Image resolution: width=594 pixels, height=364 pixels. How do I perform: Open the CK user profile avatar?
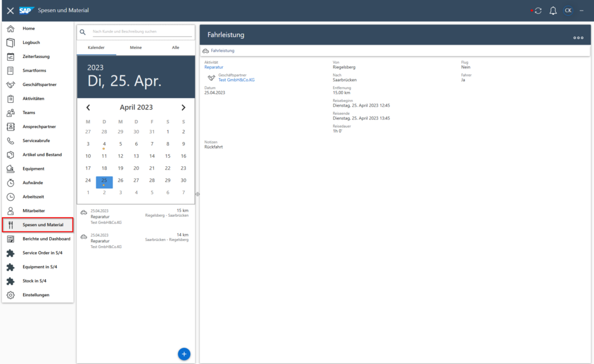pos(568,10)
